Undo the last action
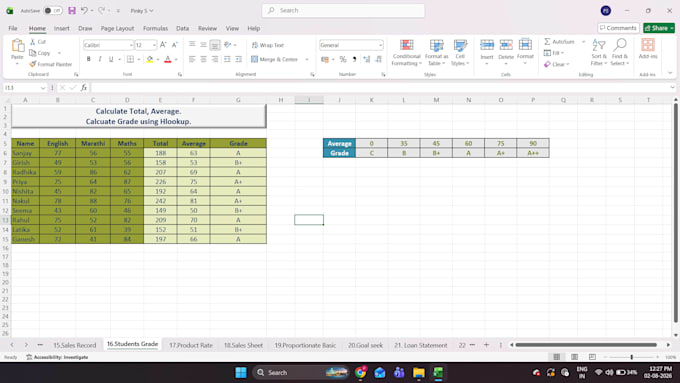 point(85,10)
